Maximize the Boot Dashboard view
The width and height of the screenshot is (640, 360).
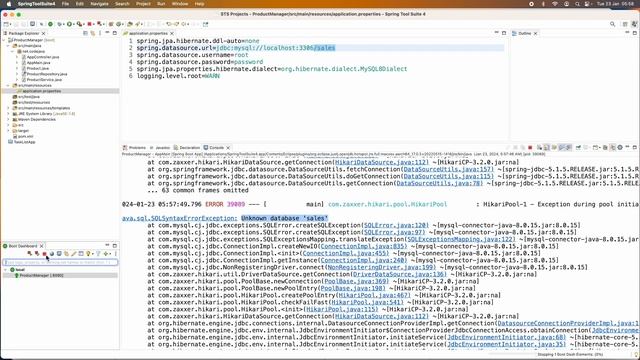click(x=115, y=246)
